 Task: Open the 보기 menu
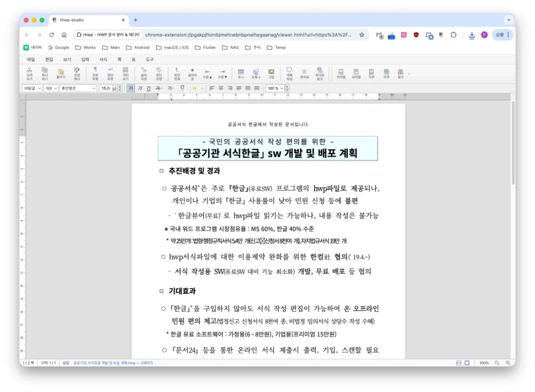pos(68,60)
